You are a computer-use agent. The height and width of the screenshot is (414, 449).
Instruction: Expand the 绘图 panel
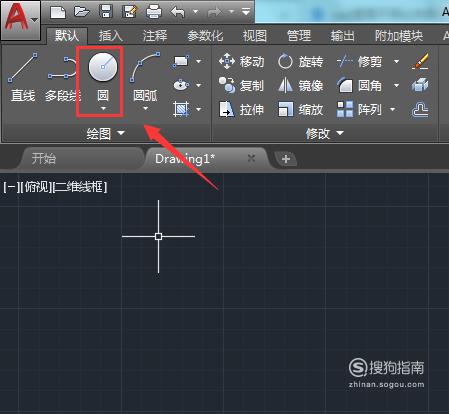tap(105, 134)
